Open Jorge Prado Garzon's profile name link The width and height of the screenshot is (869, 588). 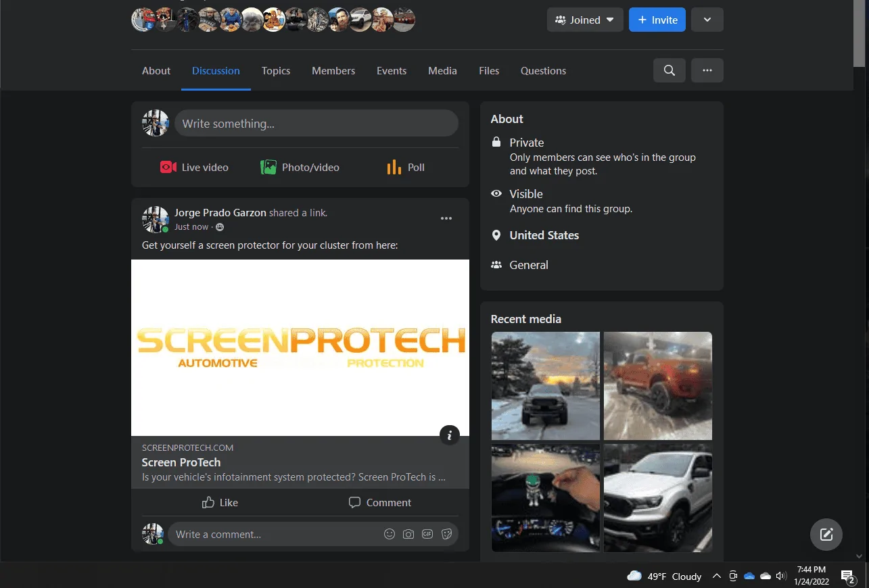click(220, 212)
